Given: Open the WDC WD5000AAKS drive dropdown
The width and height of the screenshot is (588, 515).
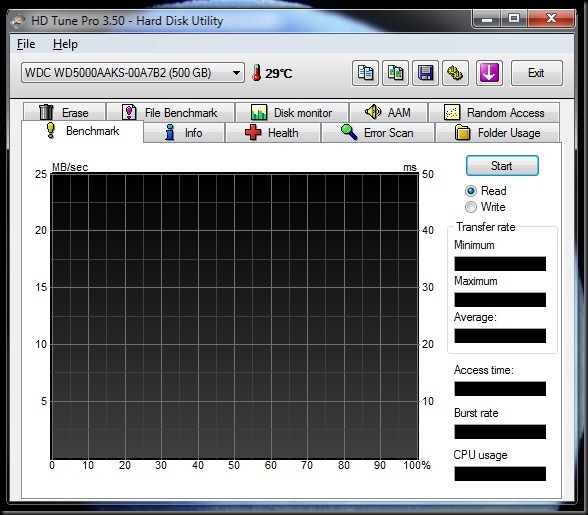Looking at the screenshot, I should tap(133, 73).
